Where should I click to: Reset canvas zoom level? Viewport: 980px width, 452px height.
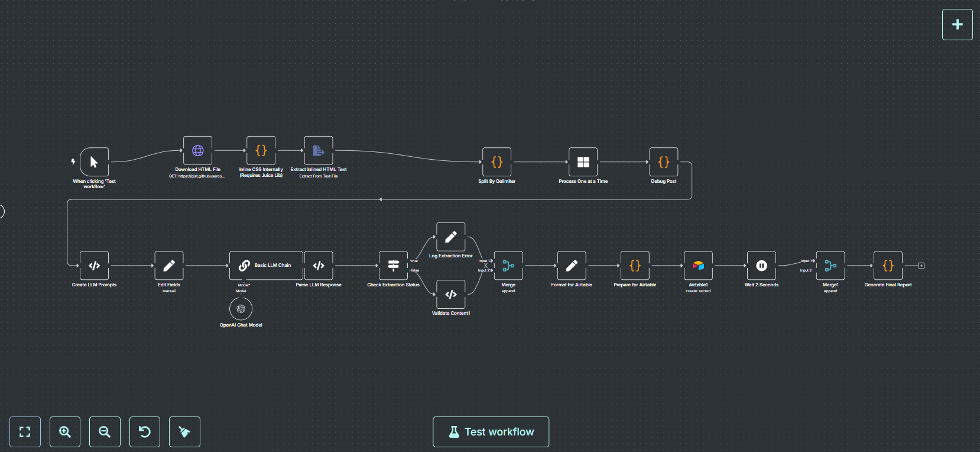(x=144, y=432)
